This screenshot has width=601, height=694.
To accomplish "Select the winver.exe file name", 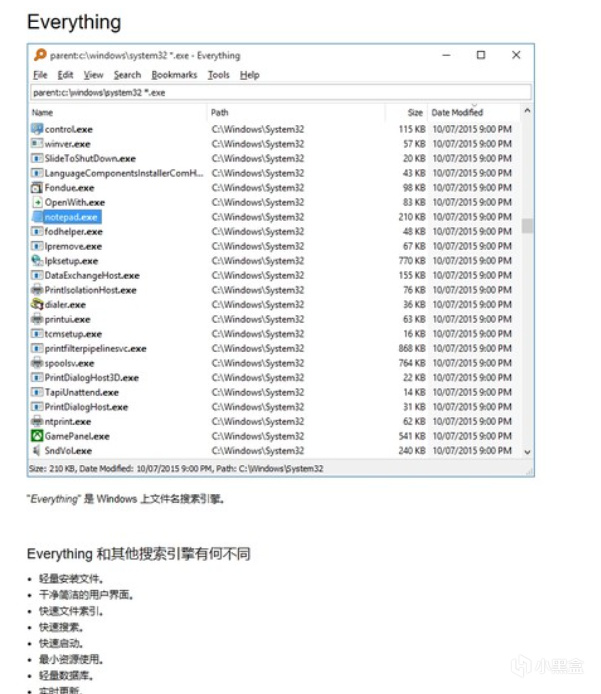I will coord(67,144).
